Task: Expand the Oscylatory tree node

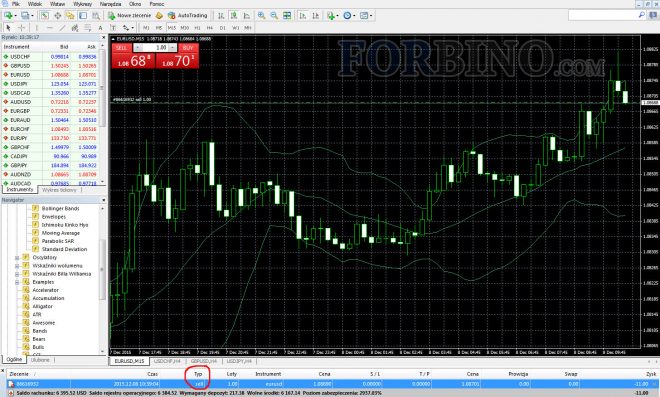Action: click(x=17, y=258)
